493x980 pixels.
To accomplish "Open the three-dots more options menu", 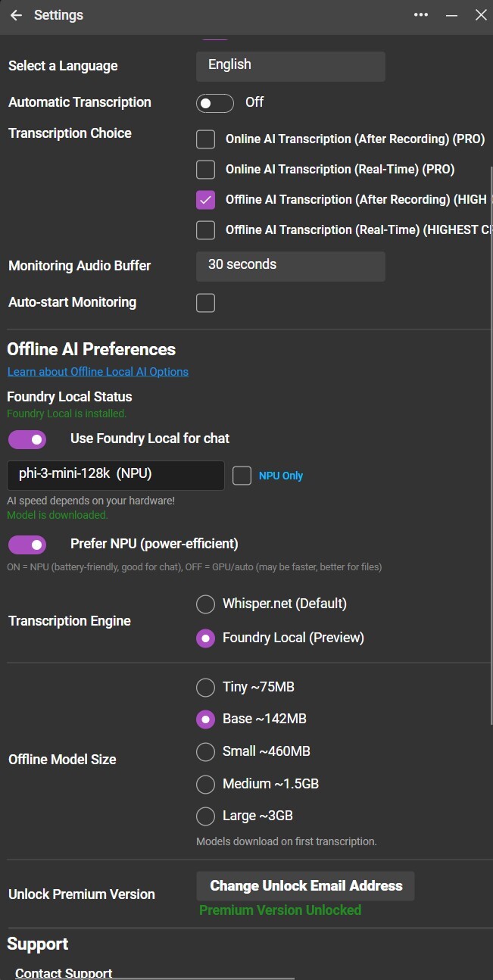I will (x=421, y=15).
